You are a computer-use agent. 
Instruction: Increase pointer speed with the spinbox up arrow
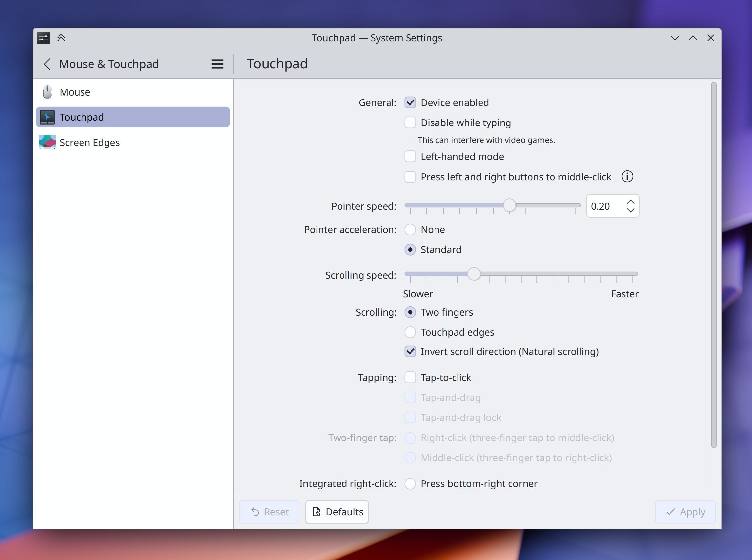pos(631,202)
